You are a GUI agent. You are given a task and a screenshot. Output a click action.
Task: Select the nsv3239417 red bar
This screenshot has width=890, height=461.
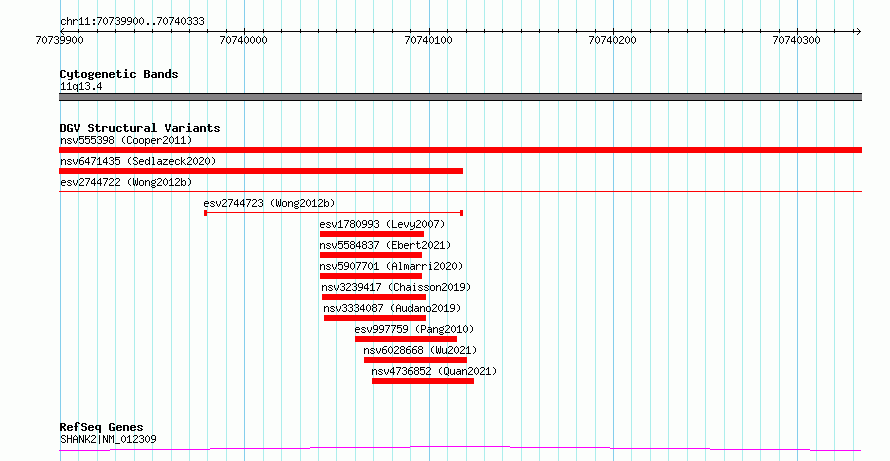(x=373, y=297)
